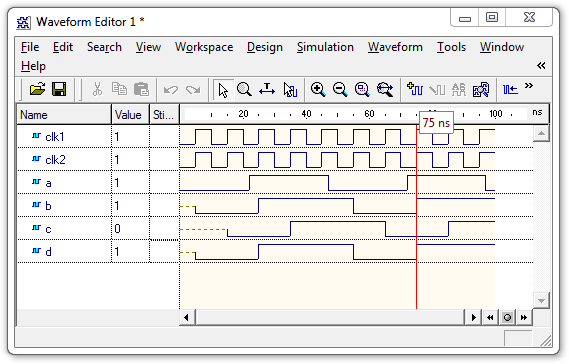Click the 20 mark on time ruler
The height and width of the screenshot is (364, 569).
coord(243,114)
